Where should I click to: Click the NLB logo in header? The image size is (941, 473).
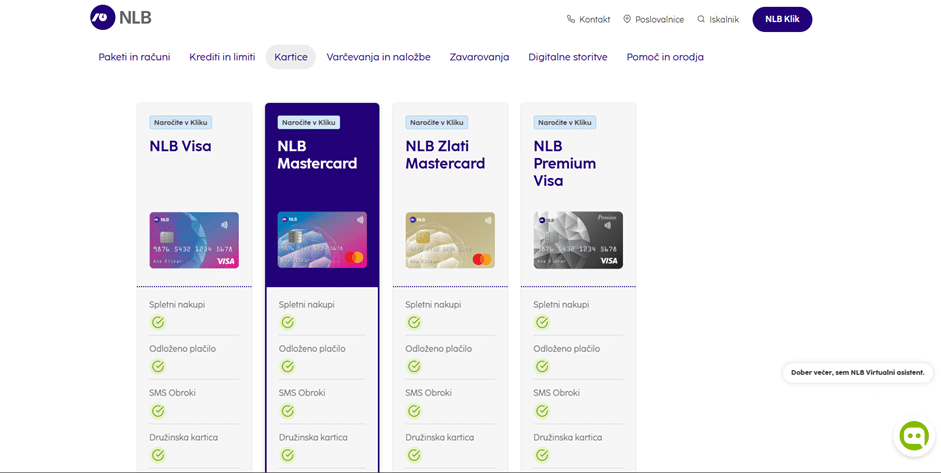pyautogui.click(x=121, y=18)
